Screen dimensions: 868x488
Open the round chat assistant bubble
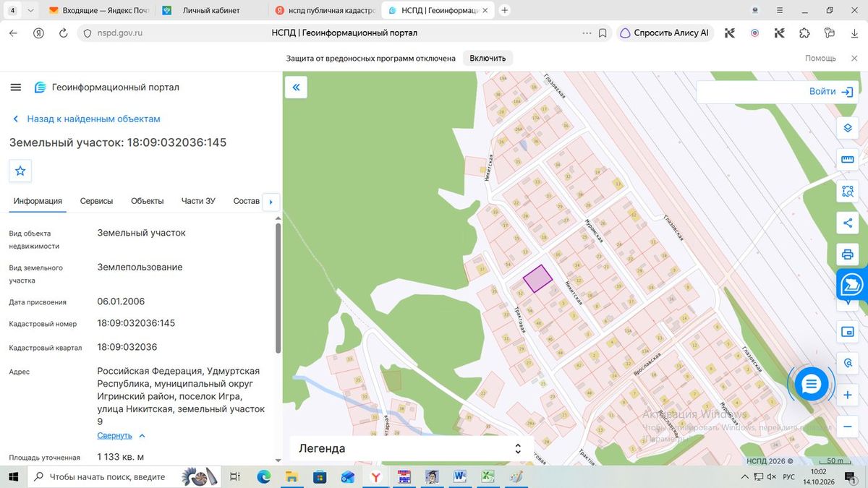pyautogui.click(x=811, y=384)
